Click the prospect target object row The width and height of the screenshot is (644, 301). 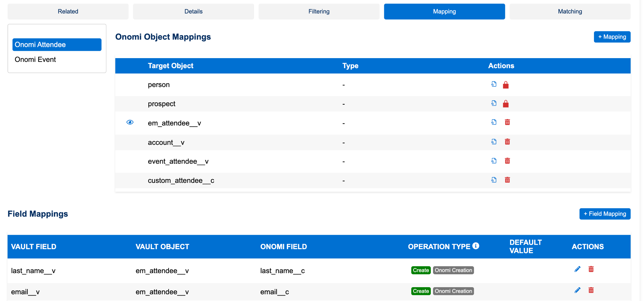click(x=373, y=104)
